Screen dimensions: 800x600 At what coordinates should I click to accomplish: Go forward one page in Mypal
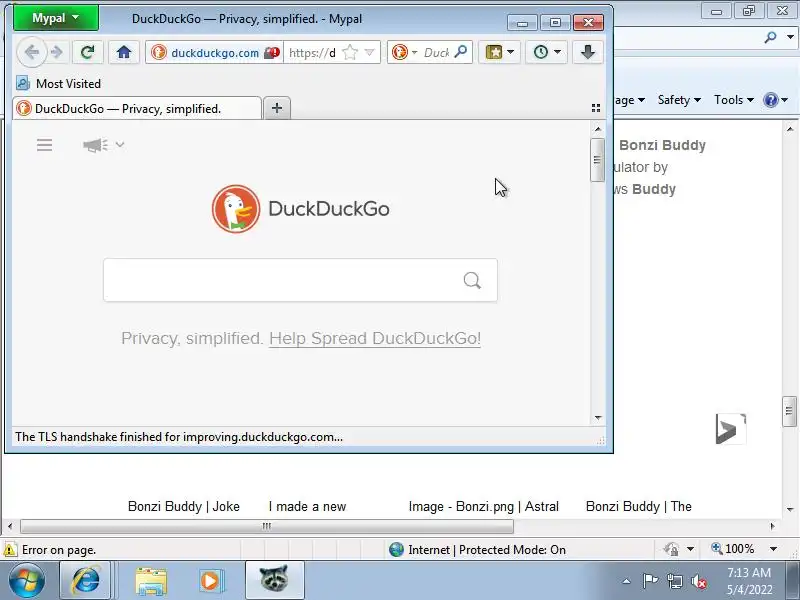(57, 52)
